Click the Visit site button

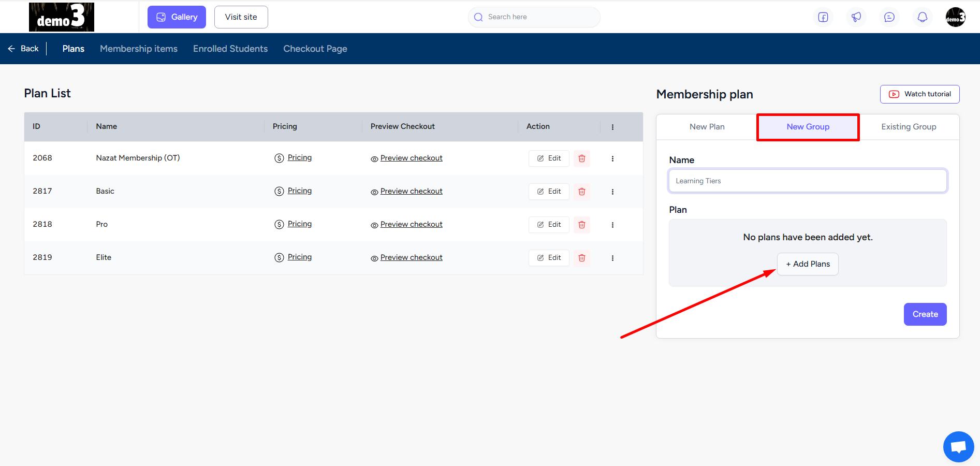tap(241, 17)
